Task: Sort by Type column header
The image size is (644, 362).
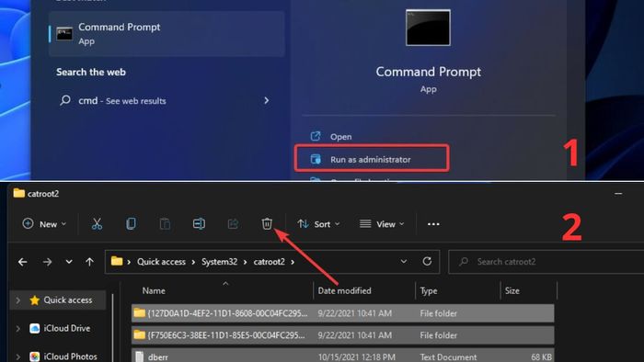Action: click(x=429, y=290)
